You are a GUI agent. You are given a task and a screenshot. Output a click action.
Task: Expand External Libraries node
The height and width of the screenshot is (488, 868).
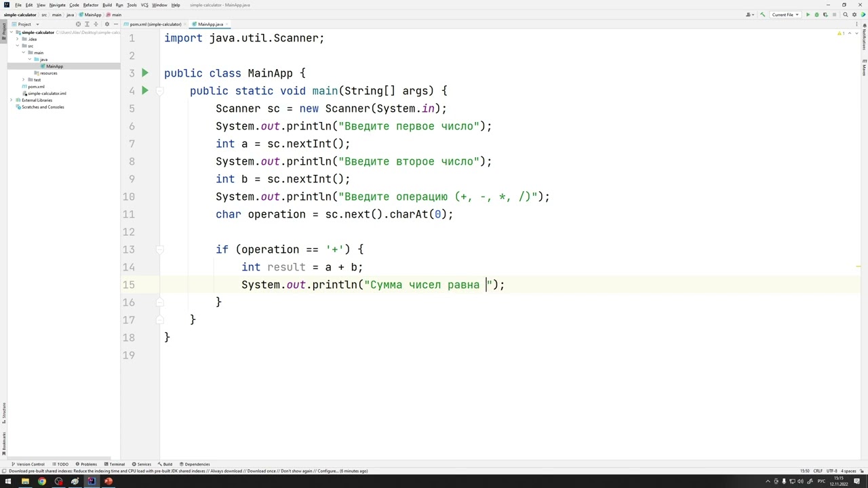click(12, 100)
